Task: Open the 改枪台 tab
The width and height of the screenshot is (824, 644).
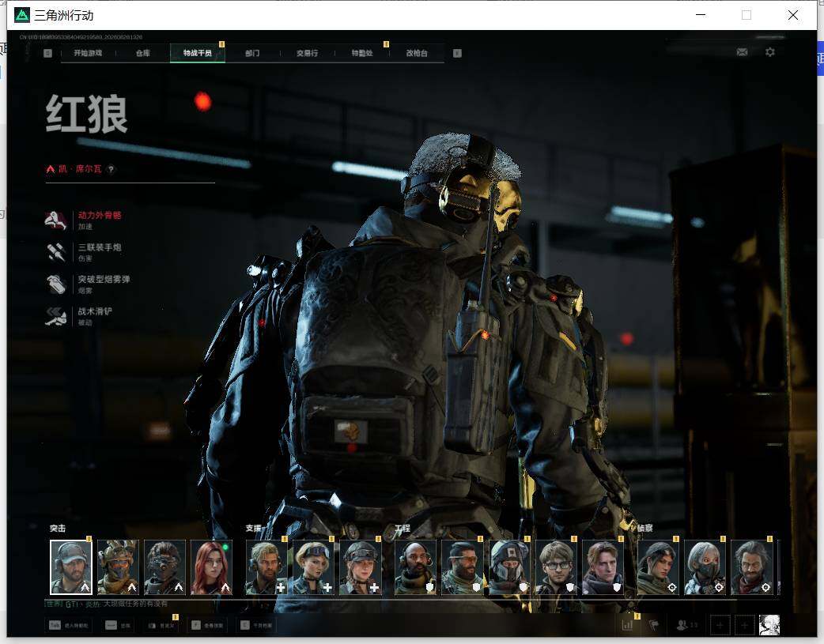Action: (x=417, y=53)
